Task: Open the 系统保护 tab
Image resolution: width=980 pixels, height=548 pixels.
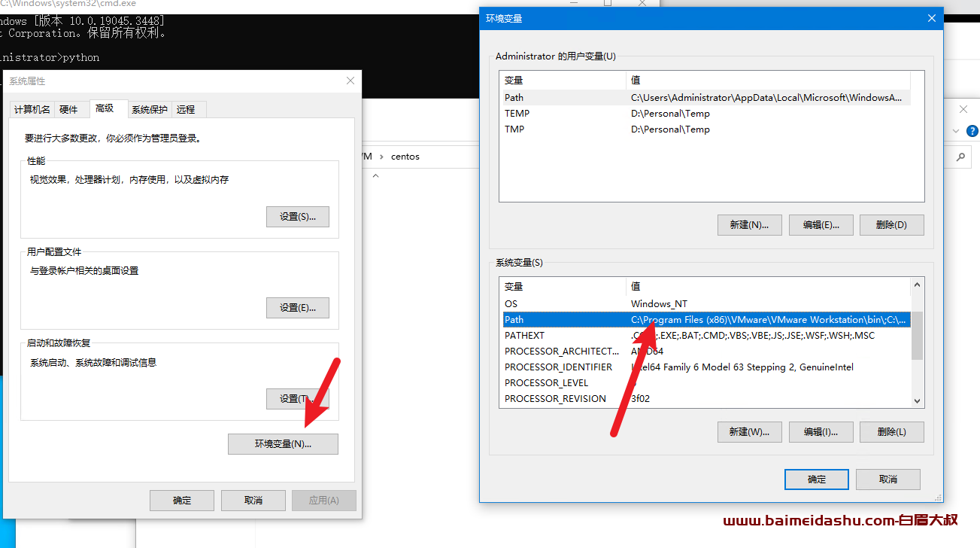Action: [150, 110]
